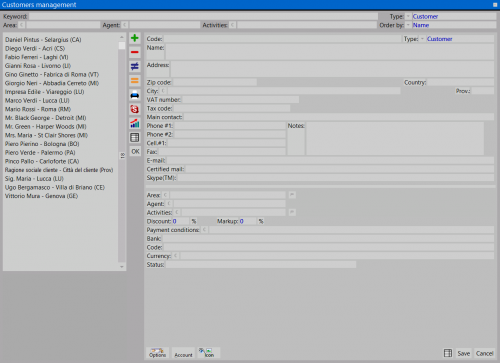Select customer Gianni Rosa - Livorno (LI)
Screen dimensions: 500x363
(38, 66)
